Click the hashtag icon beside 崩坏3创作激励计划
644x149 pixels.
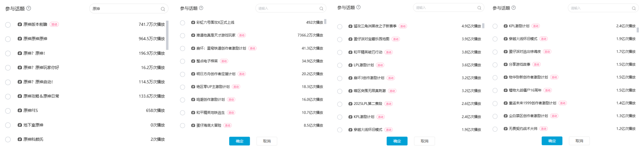[x=350, y=78]
